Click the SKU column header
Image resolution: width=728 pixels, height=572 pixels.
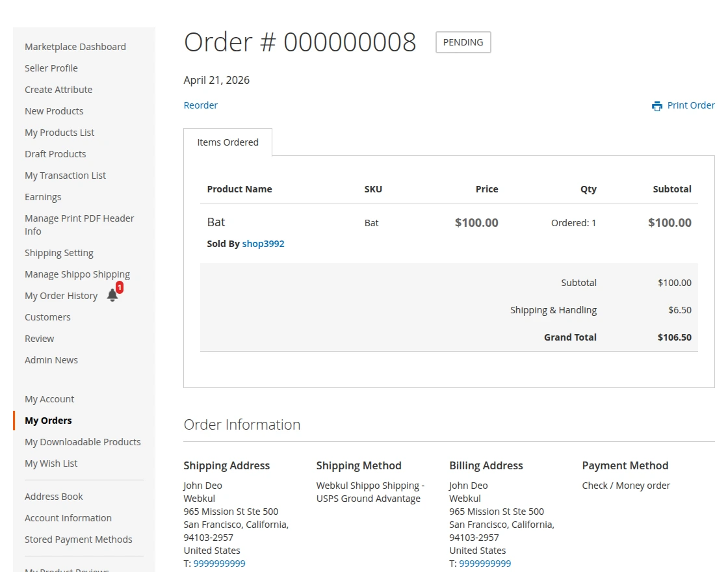pyautogui.click(x=373, y=189)
